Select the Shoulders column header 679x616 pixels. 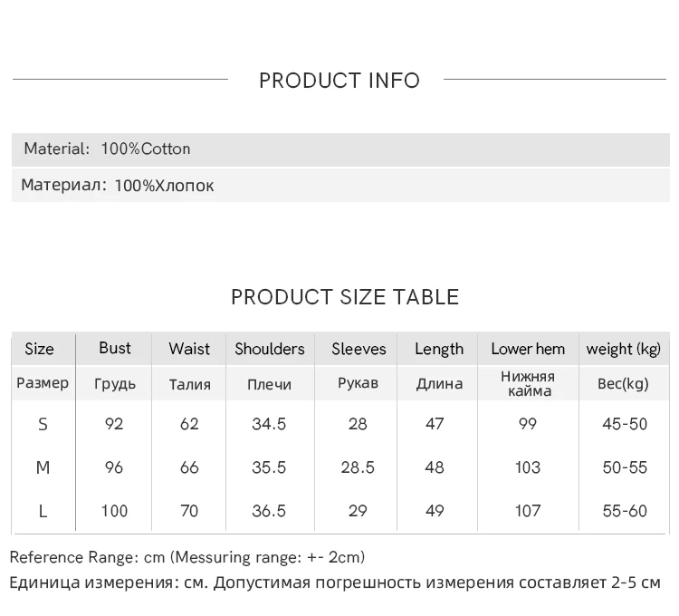270,349
